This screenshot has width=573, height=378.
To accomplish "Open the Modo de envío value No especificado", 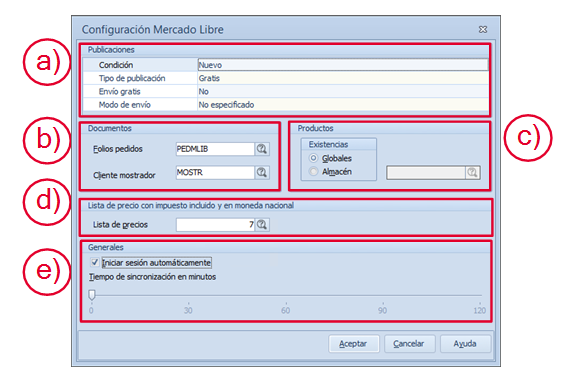I will coord(343,105).
